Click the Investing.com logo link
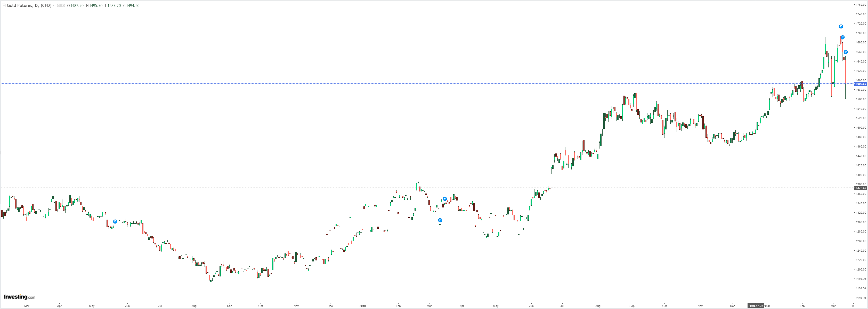The image size is (868, 309). [x=19, y=297]
